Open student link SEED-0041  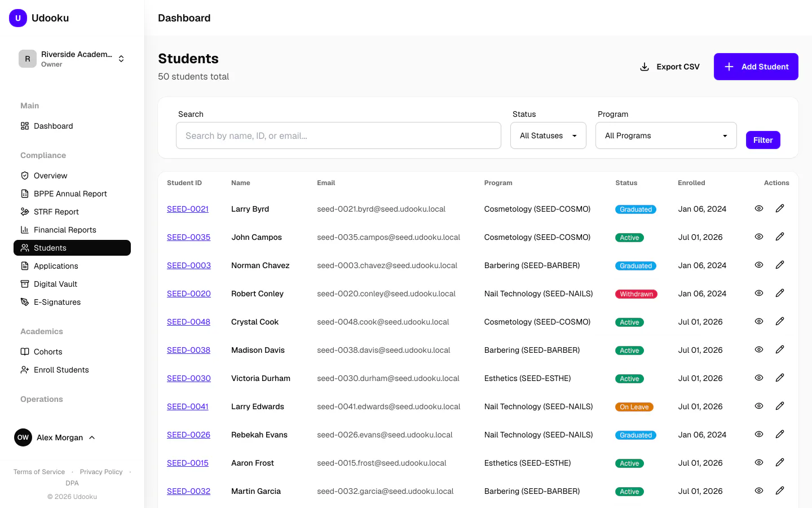coord(188,406)
